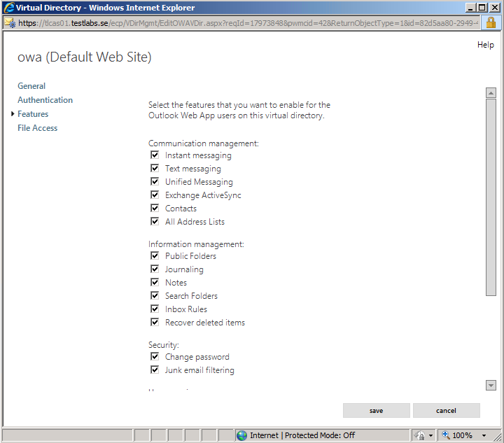Open the zoom level dropdown arrow
Viewport: 504px width, 443px height.
tap(484, 435)
